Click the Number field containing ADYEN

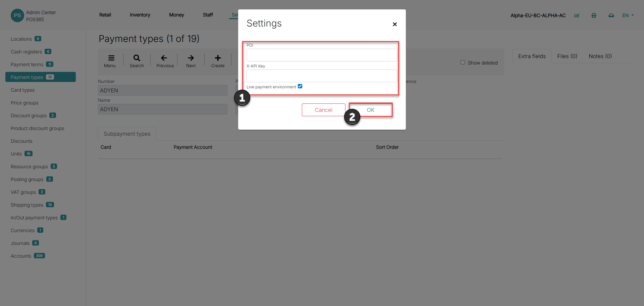point(163,90)
